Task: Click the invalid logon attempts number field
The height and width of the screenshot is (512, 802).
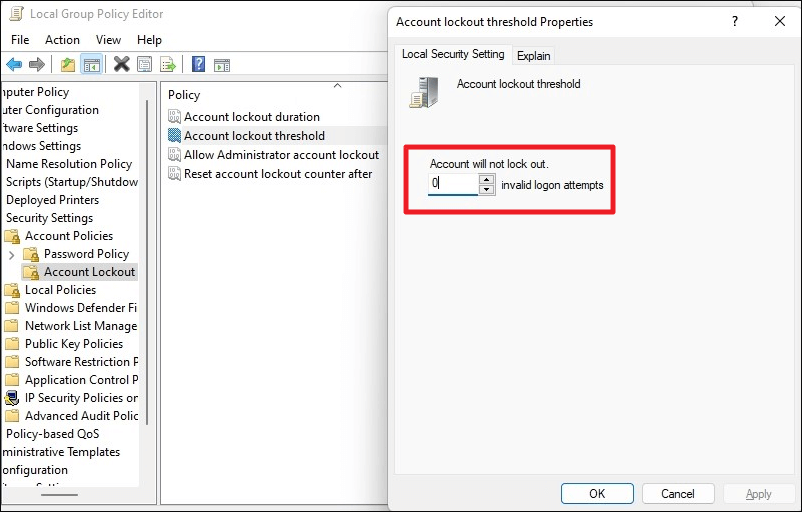Action: [453, 184]
